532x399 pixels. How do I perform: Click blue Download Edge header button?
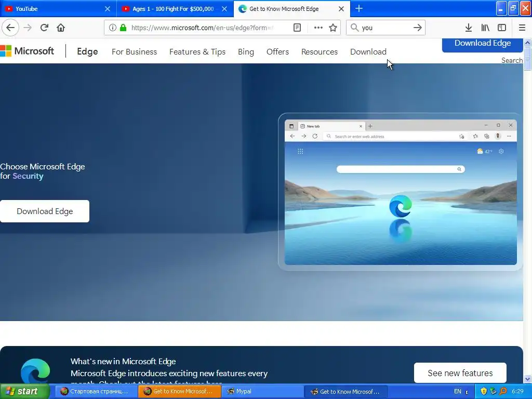483,45
